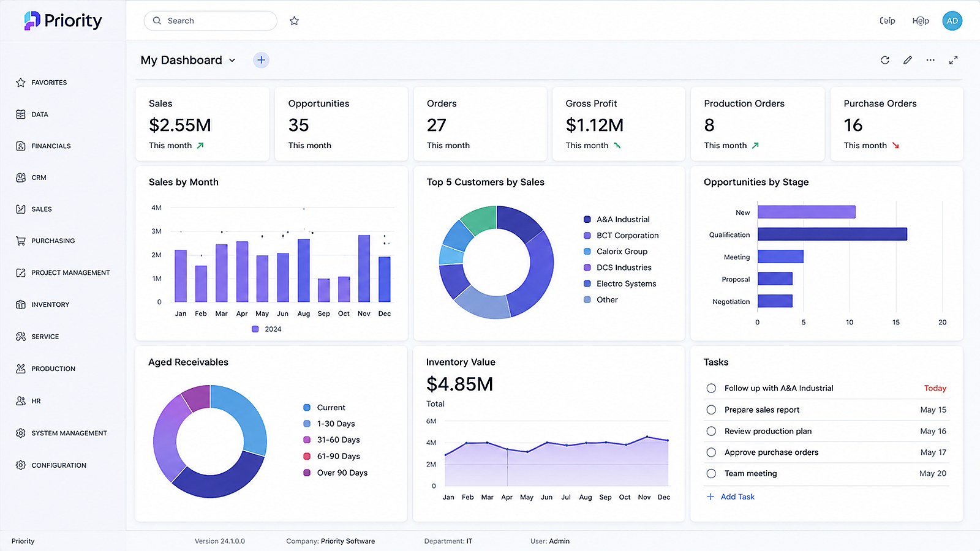Click the Priority logo

coord(63,21)
